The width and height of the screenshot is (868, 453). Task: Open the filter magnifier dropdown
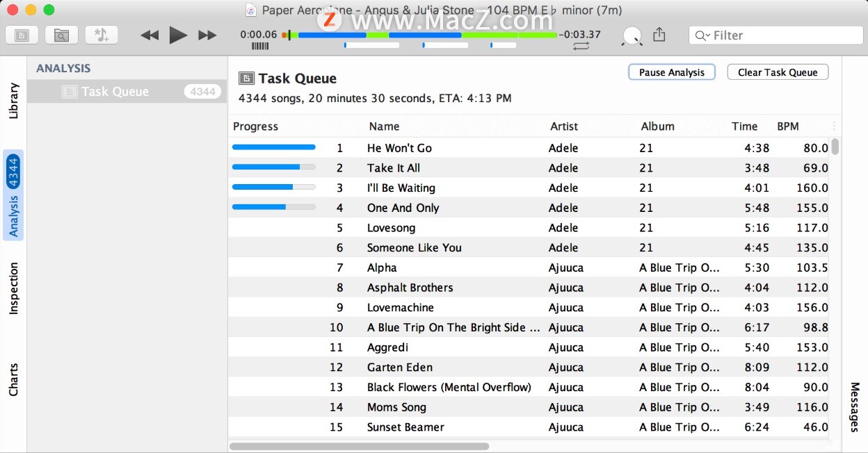(x=702, y=35)
